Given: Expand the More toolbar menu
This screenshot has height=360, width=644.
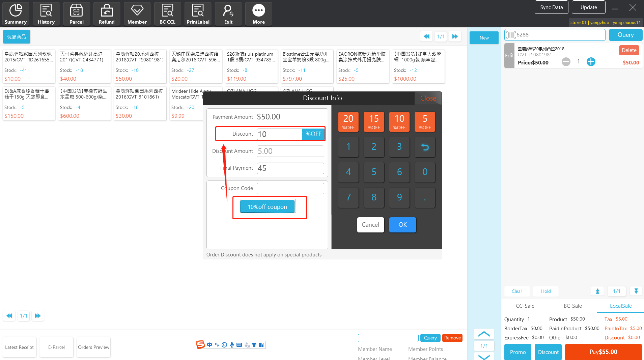Looking at the screenshot, I should coord(258,14).
